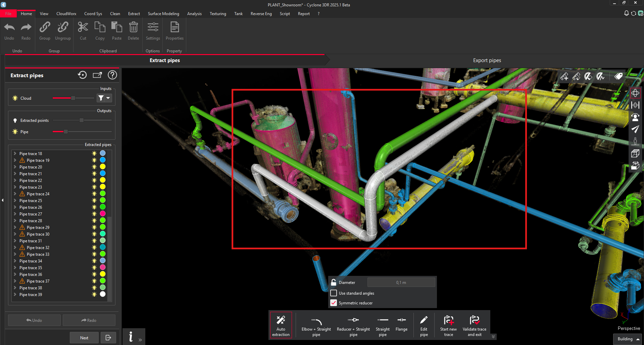Switch to the Export pipes step
The height and width of the screenshot is (345, 644).
(x=487, y=60)
